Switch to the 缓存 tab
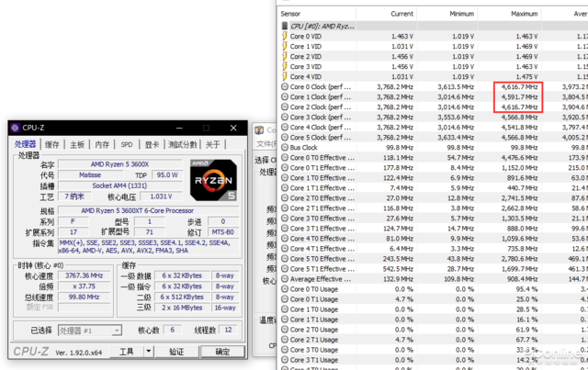This screenshot has height=370, width=588. tap(51, 145)
